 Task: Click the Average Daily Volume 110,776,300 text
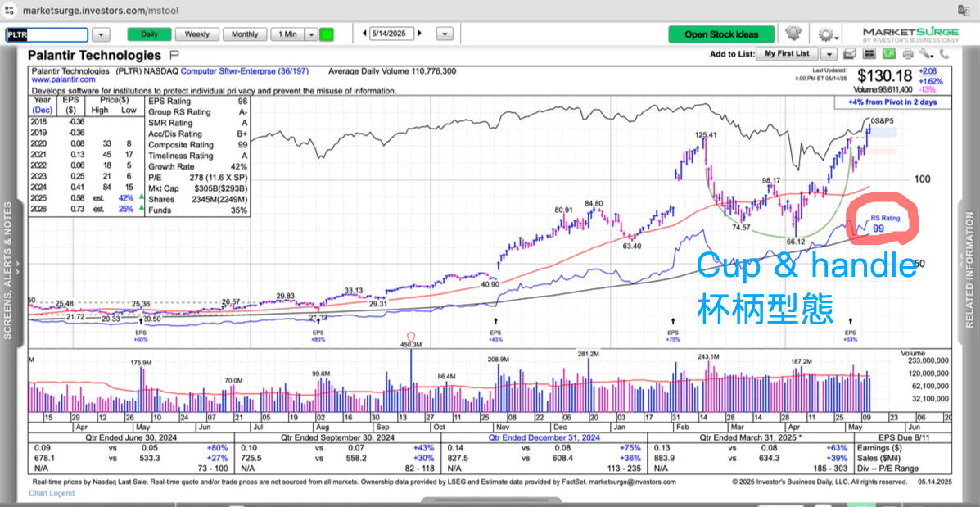click(392, 71)
